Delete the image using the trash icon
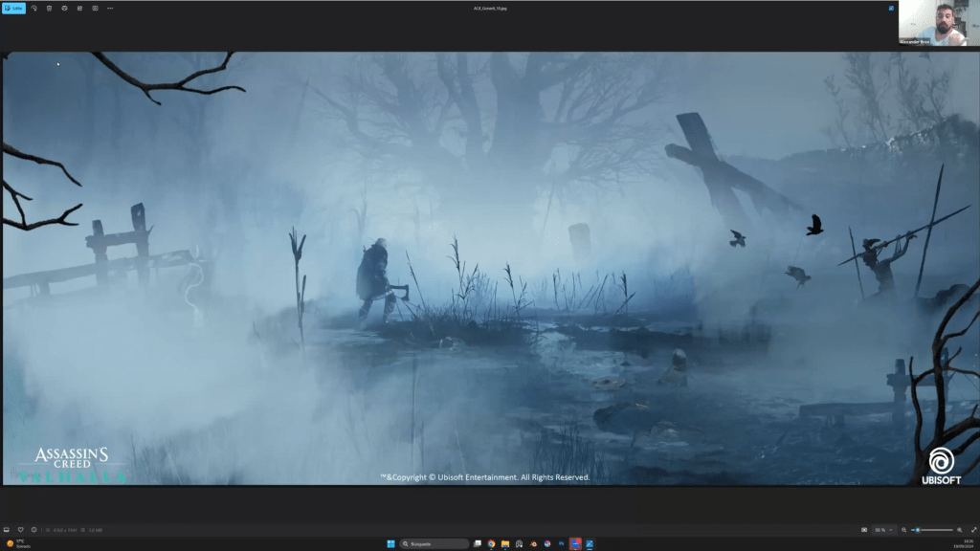Screen dimensions: 980x551 tap(50, 8)
